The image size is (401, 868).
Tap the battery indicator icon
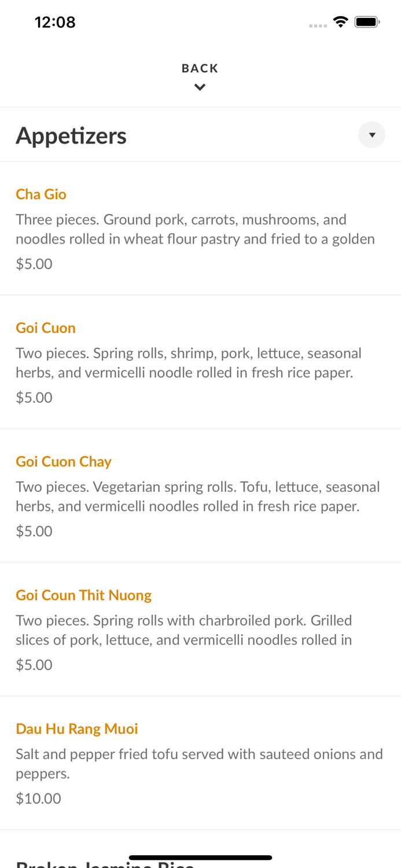click(367, 21)
